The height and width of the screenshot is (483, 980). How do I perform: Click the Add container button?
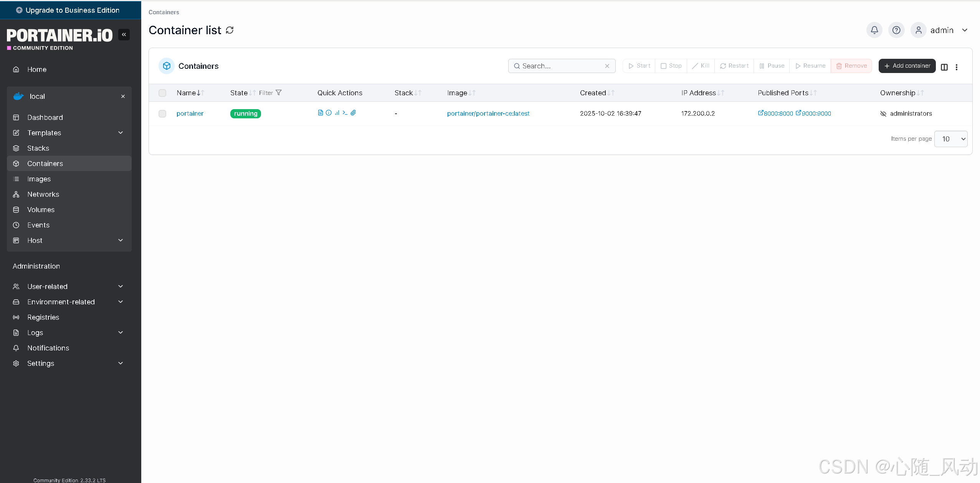coord(907,66)
